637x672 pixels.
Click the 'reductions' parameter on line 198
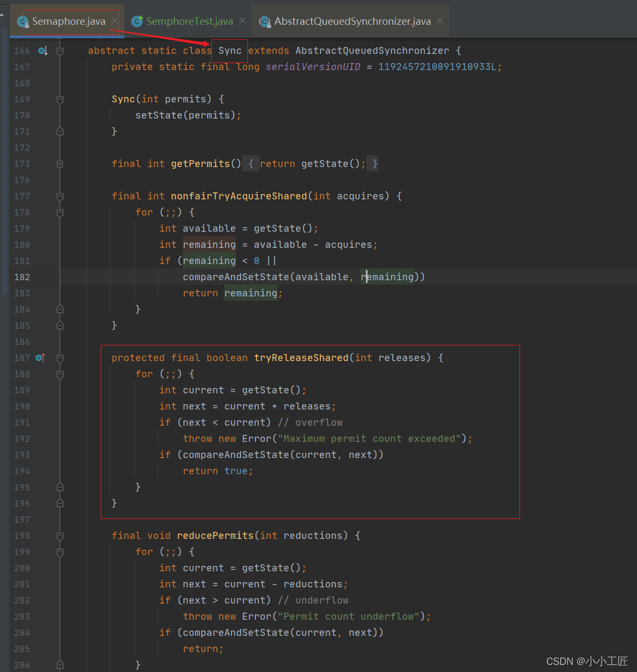click(313, 536)
